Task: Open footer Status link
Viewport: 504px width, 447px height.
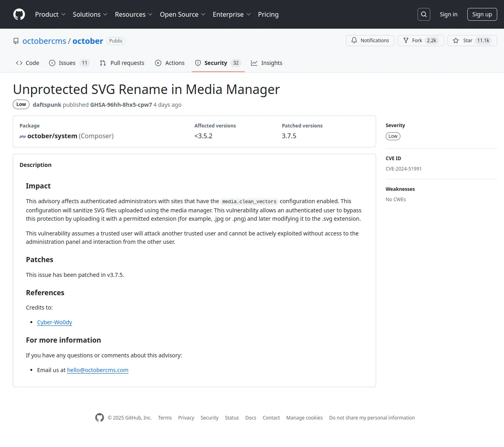Action: pos(232,418)
